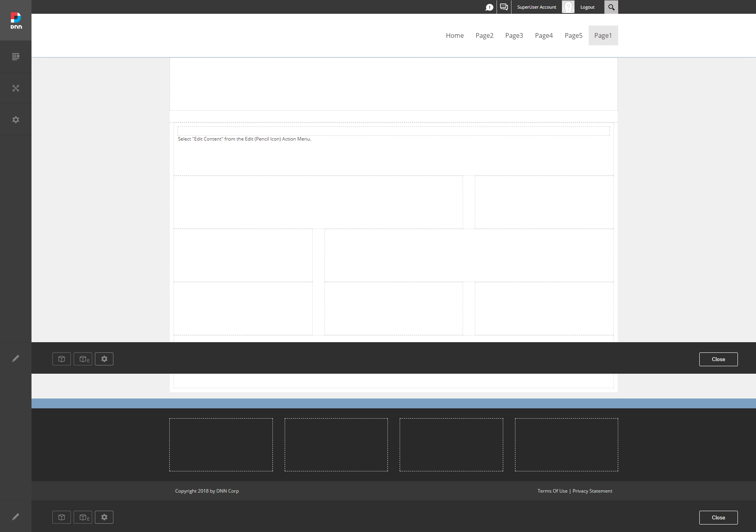Viewport: 756px width, 532px height.
Task: Click Add Existing Module icon in upper bar
Action: pyautogui.click(x=83, y=359)
